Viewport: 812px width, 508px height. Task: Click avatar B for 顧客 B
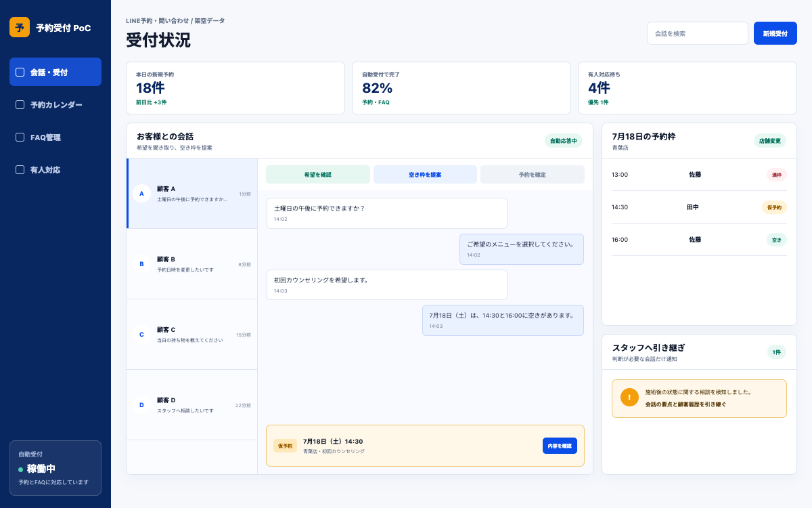(141, 264)
